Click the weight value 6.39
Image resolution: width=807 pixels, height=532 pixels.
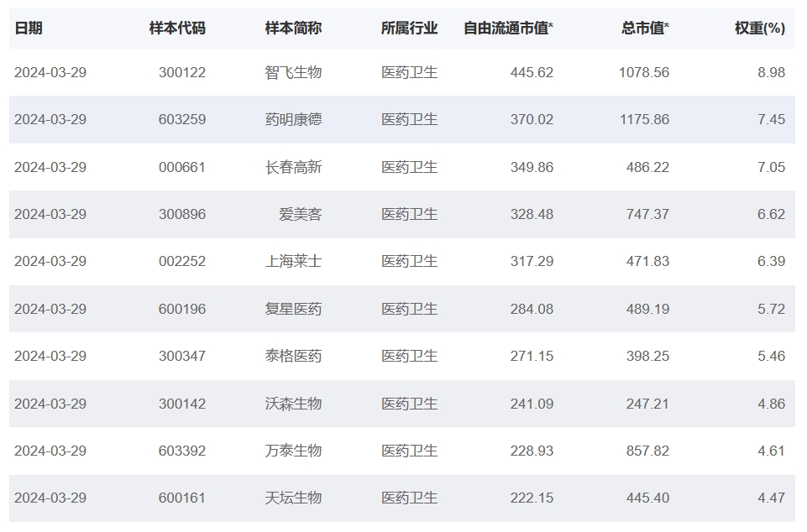pos(772,261)
